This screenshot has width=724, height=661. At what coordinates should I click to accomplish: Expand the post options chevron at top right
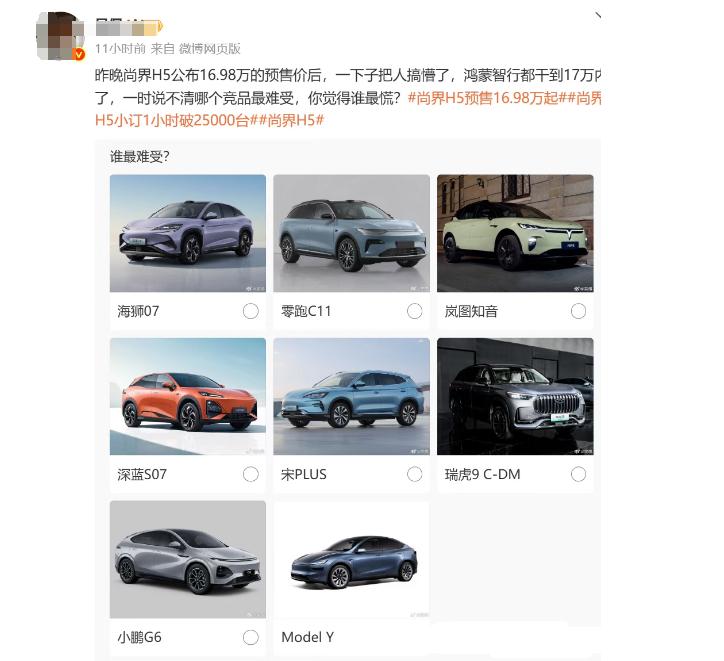[x=598, y=16]
